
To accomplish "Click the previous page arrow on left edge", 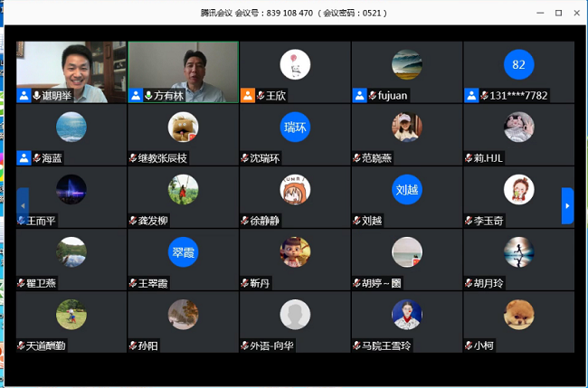I will pos(23,205).
